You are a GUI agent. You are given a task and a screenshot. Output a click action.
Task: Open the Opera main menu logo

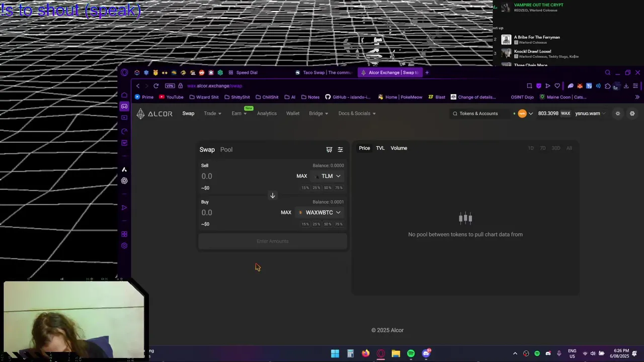pos(125,72)
